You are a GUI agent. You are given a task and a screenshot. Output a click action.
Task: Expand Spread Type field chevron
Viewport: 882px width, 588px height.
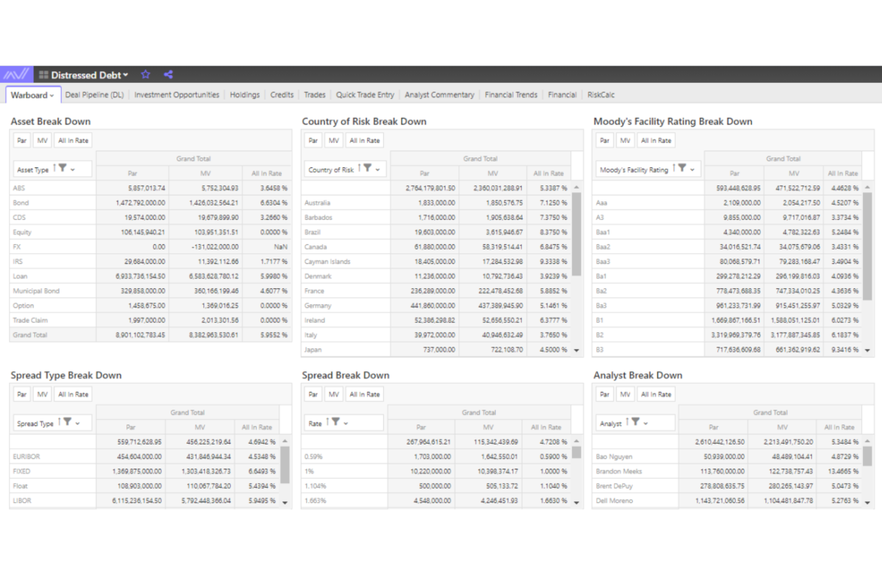pyautogui.click(x=77, y=424)
